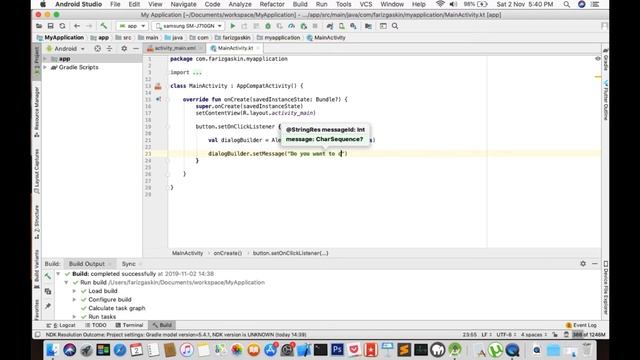Viewport: 640px width, 360px height.
Task: Click the Apple menu icon
Action: (43, 4)
